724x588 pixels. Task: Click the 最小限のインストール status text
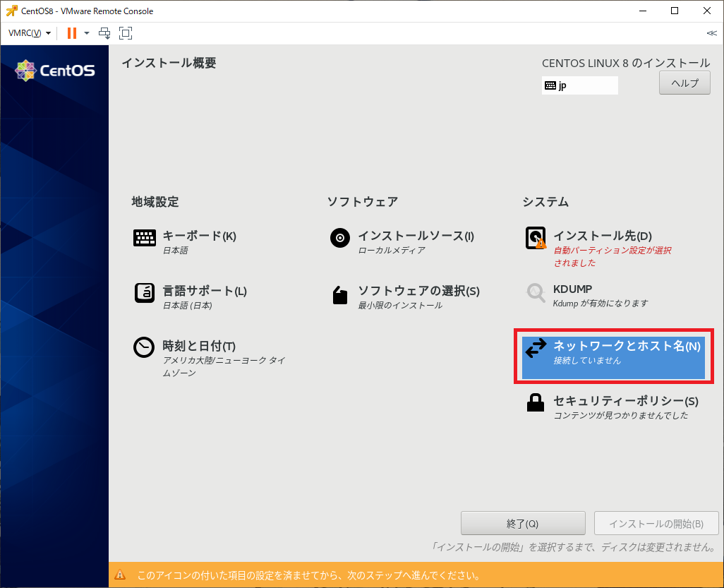tap(400, 306)
